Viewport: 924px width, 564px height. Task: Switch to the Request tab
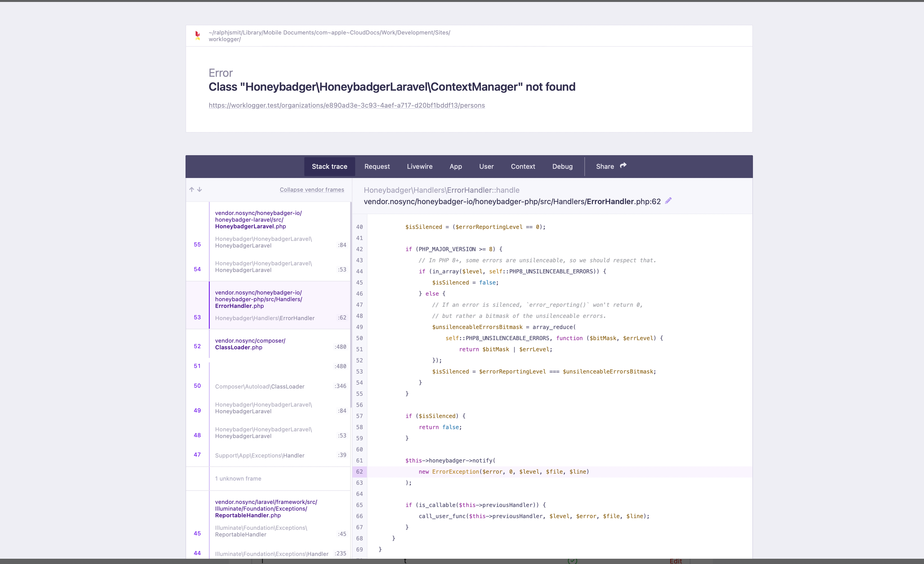(x=377, y=167)
